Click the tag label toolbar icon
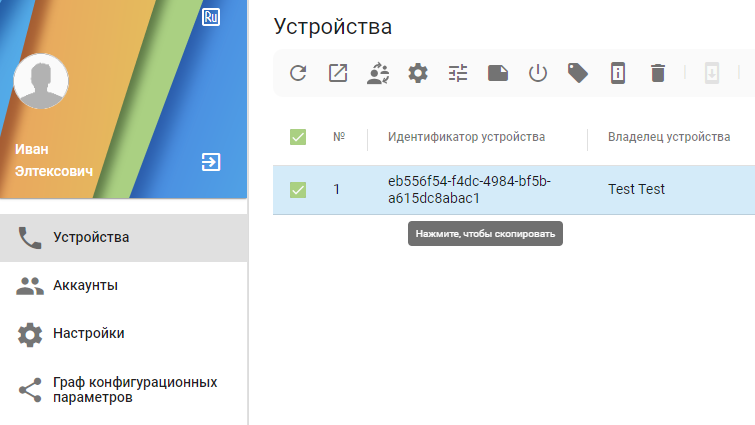Viewport: 755px width, 425px height. [578, 74]
